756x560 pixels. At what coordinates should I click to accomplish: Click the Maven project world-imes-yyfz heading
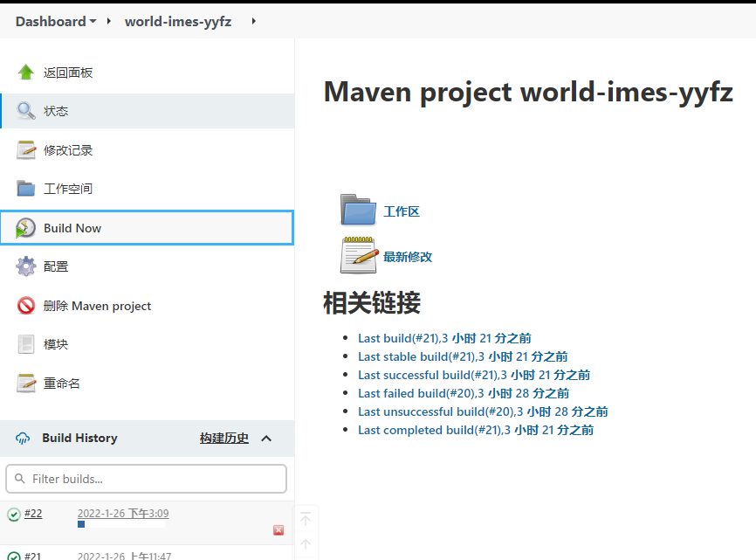pyautogui.click(x=528, y=92)
